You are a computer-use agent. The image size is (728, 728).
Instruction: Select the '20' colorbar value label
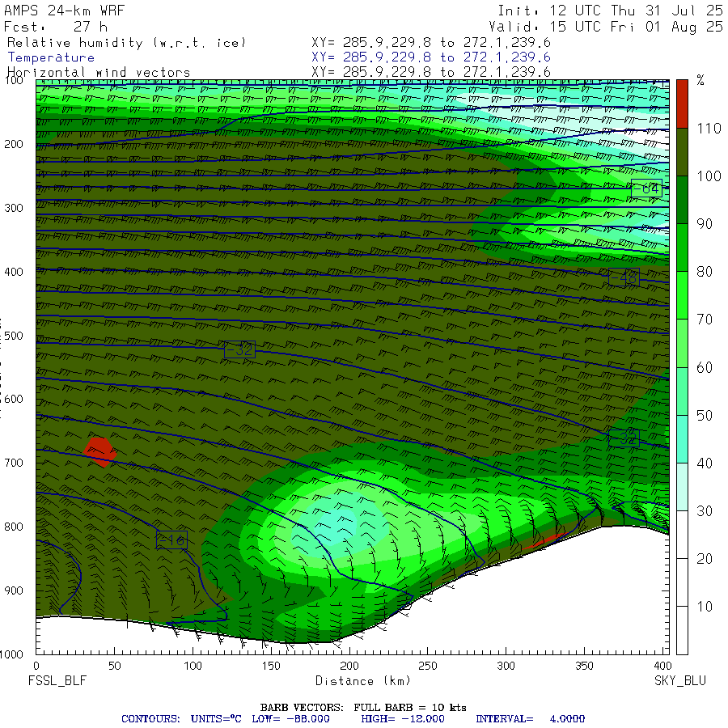pos(705,558)
